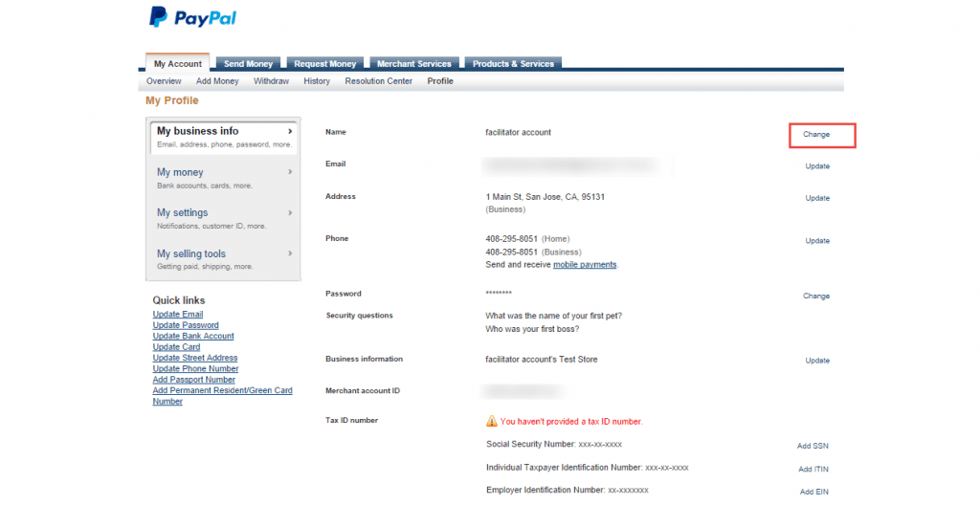Click the PayPal logo

[x=192, y=17]
